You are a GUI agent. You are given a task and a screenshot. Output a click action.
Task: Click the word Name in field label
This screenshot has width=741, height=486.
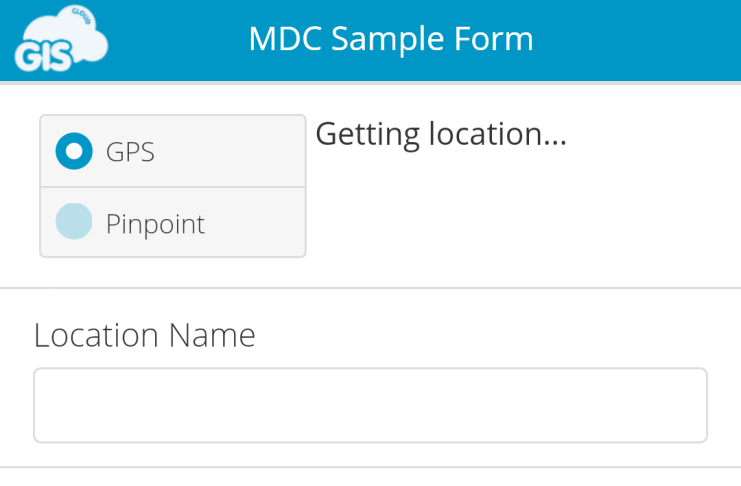212,335
